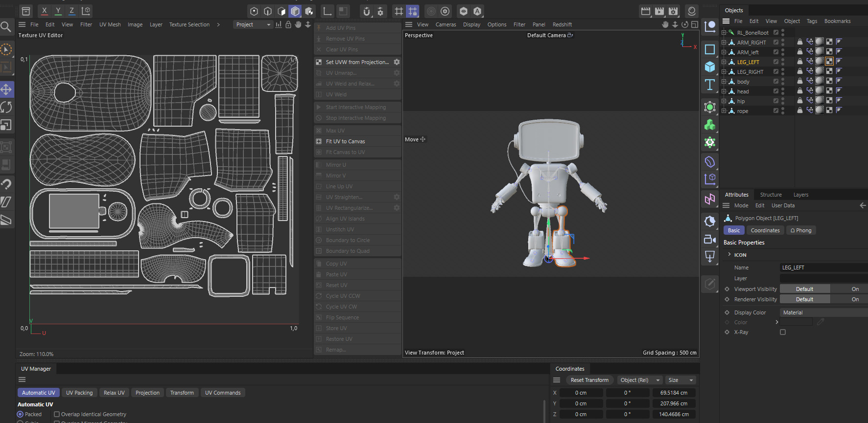The height and width of the screenshot is (423, 868).
Task: Open the Tags menu in Objects panel
Action: pos(812,21)
